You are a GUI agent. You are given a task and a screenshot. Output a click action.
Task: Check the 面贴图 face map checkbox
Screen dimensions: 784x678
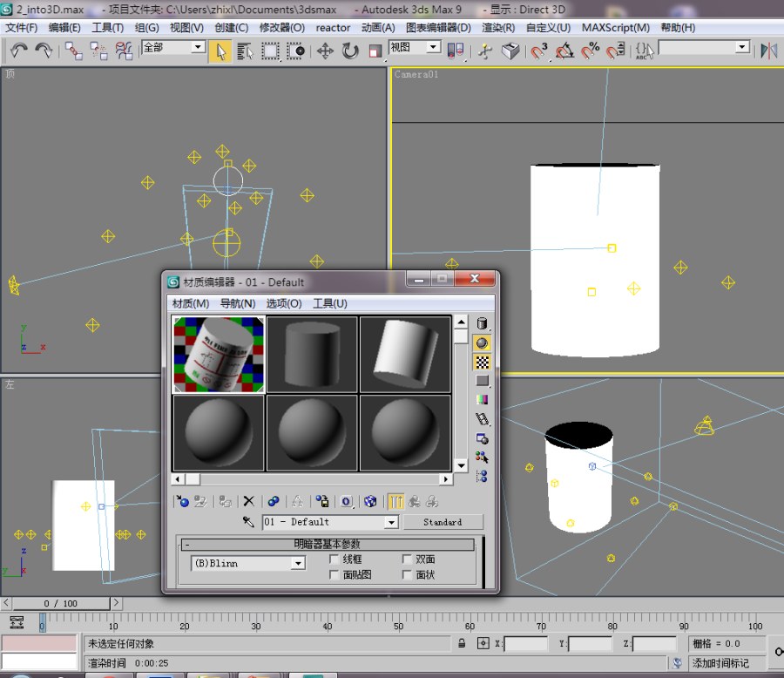[x=335, y=575]
